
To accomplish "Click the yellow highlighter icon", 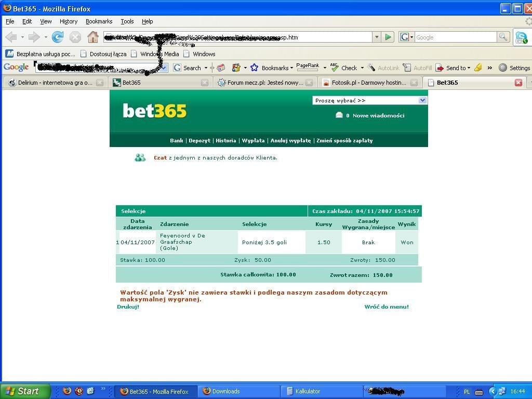I will click(x=478, y=68).
